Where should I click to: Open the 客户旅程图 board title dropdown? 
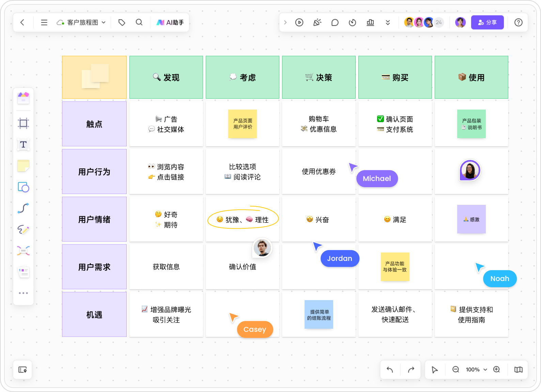click(x=81, y=22)
